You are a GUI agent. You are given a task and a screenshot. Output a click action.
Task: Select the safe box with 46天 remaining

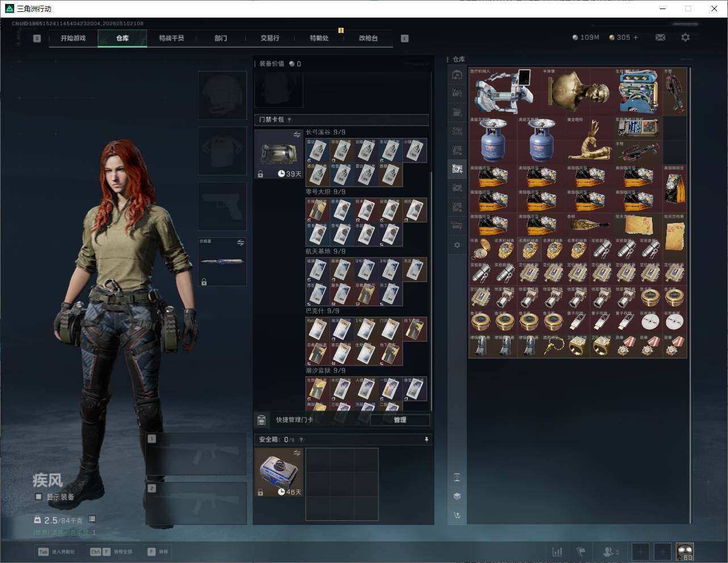(279, 472)
